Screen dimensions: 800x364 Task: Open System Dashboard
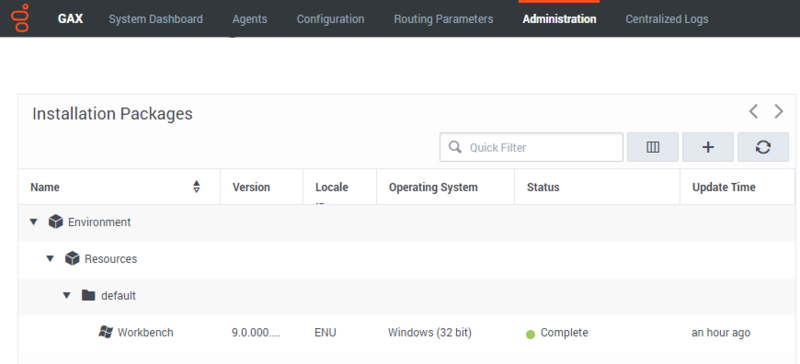pos(156,19)
